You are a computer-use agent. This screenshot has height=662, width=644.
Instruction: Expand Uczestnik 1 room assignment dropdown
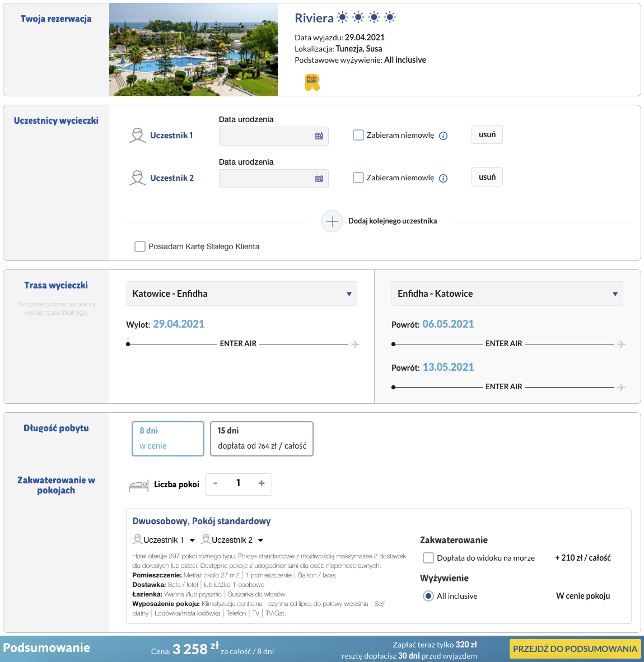192,540
